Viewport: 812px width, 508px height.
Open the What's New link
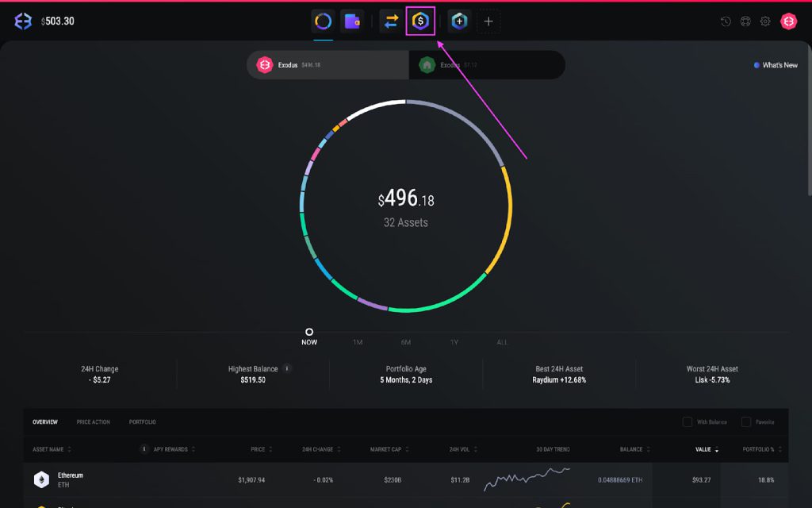(776, 65)
